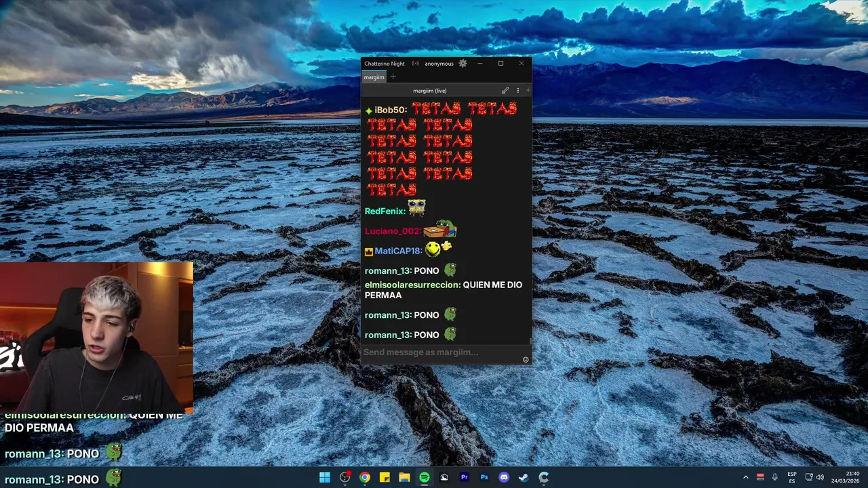The height and width of the screenshot is (488, 868).
Task: Click the Pepe box emote from Luciano_002
Action: 440,228
